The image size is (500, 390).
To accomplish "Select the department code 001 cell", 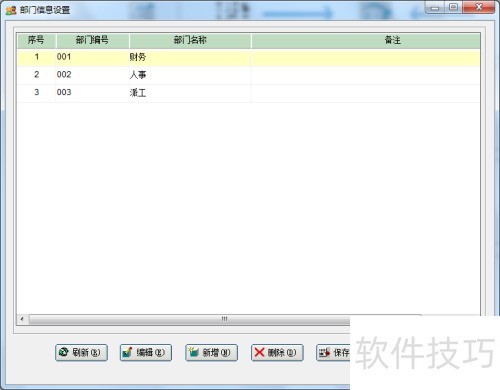I will click(92, 57).
